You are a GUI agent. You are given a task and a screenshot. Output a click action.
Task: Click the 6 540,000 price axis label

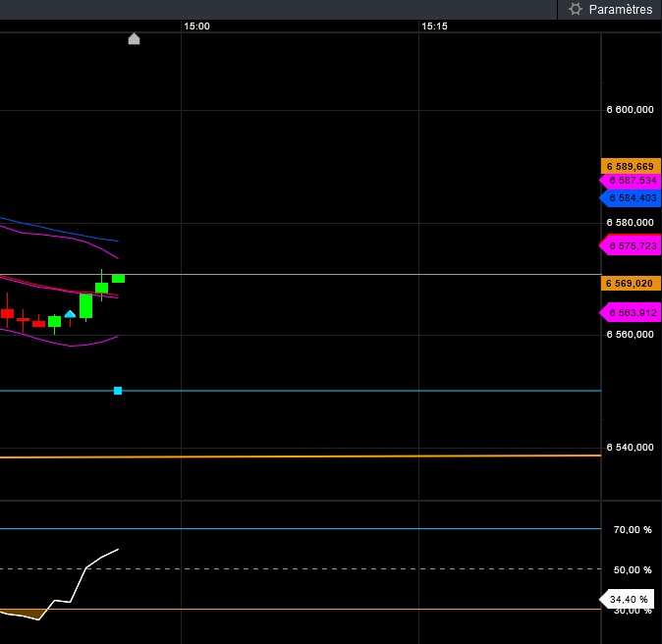coord(630,448)
